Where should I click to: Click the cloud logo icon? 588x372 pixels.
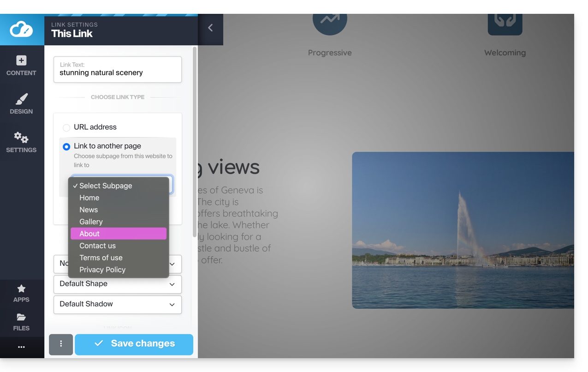[22, 30]
